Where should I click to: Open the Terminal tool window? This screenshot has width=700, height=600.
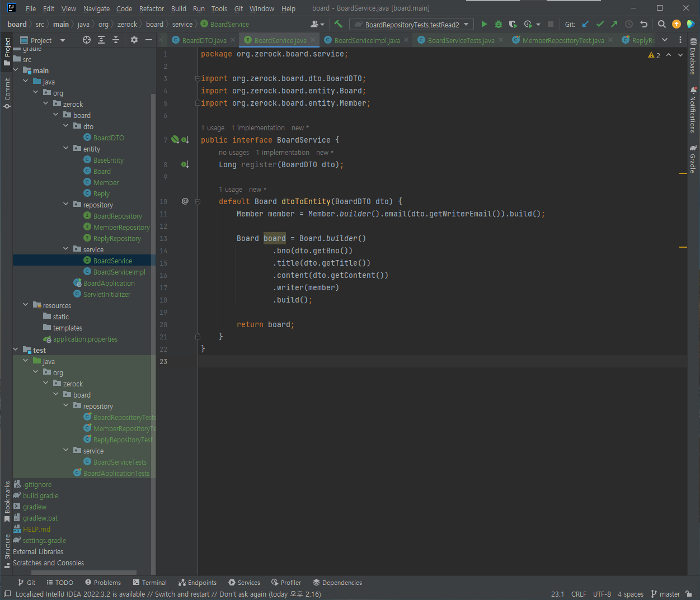click(149, 583)
